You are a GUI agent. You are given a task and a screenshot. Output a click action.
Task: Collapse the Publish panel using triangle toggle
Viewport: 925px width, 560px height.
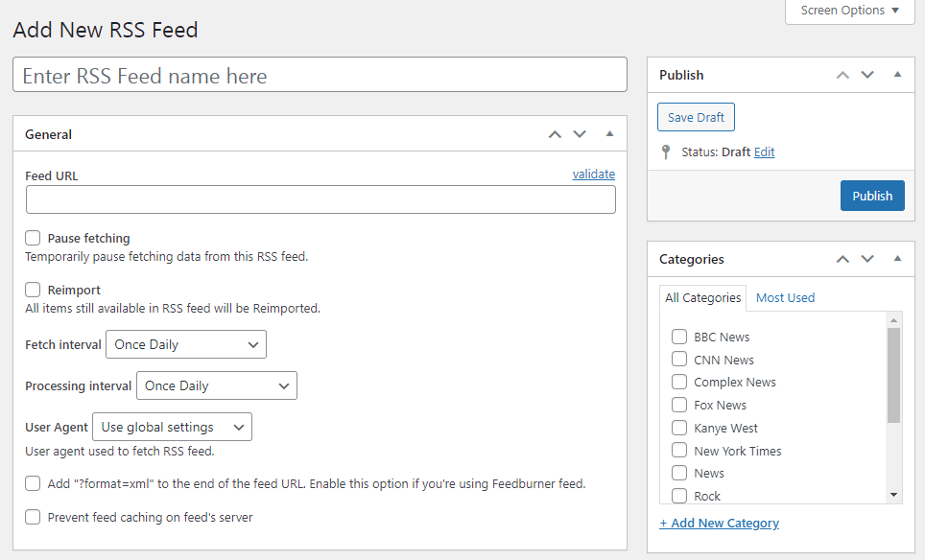click(897, 75)
